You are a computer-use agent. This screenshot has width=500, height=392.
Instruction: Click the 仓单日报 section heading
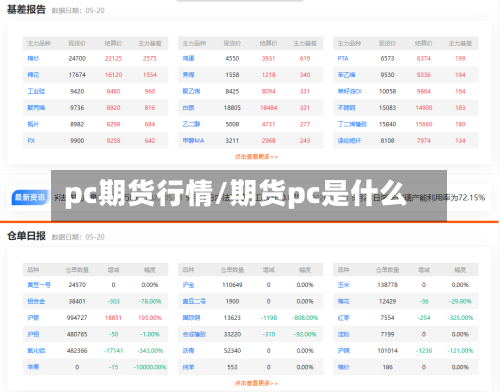26,236
